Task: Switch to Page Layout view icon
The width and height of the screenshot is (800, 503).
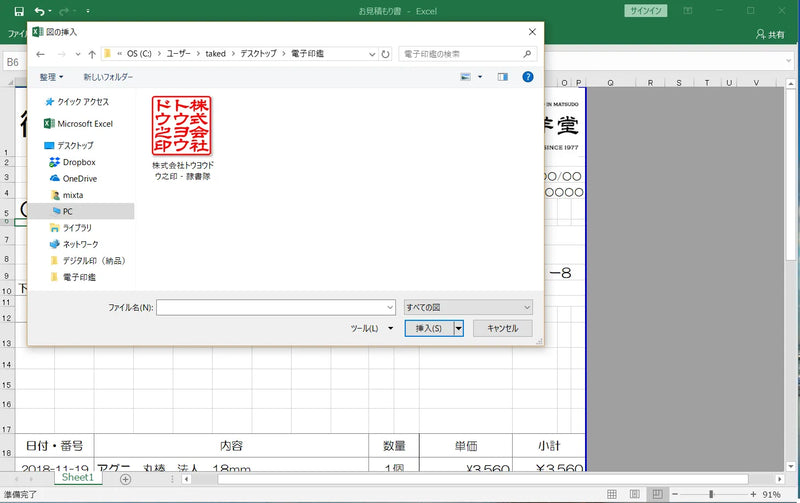Action: coord(635,494)
